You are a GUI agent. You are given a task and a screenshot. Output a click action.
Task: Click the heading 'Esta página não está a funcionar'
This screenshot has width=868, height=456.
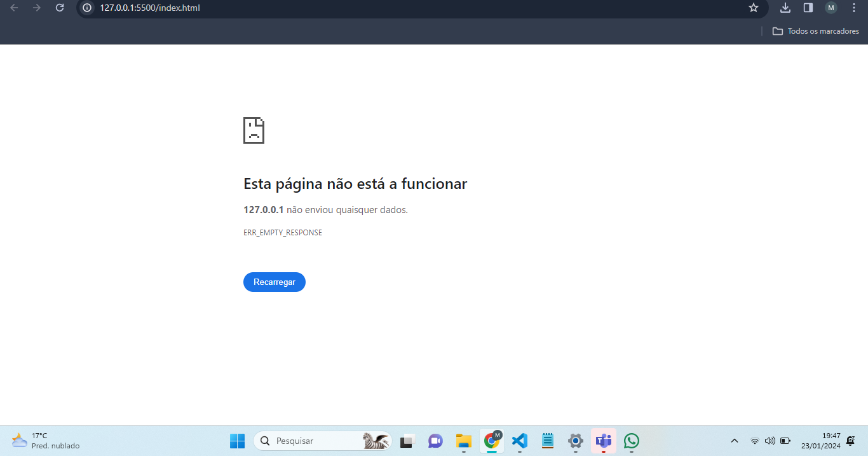point(355,184)
